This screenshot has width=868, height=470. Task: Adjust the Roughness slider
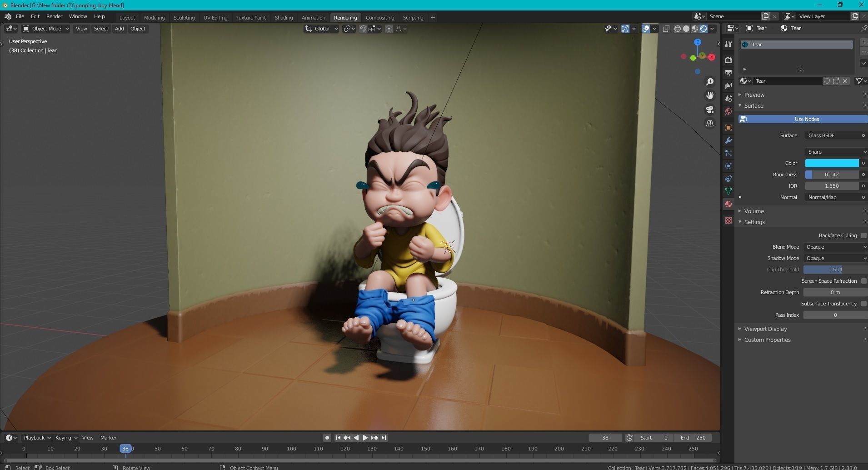coord(832,175)
